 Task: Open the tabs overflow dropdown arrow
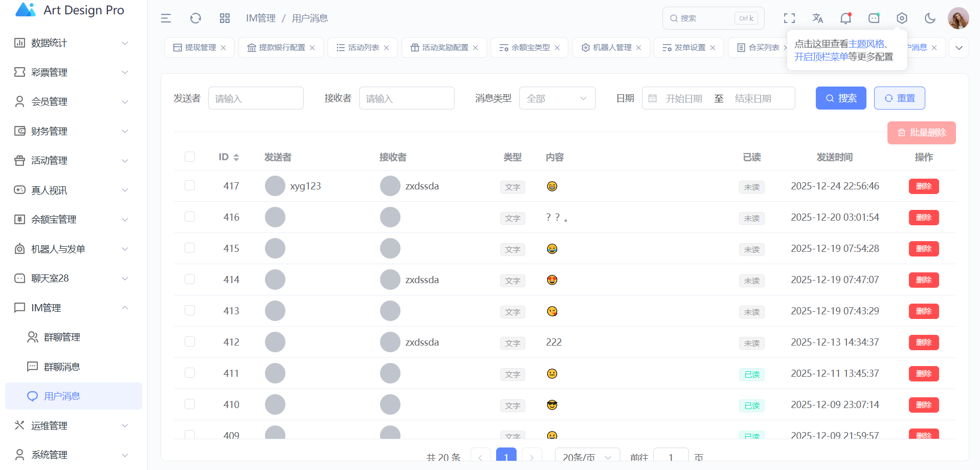(x=959, y=48)
